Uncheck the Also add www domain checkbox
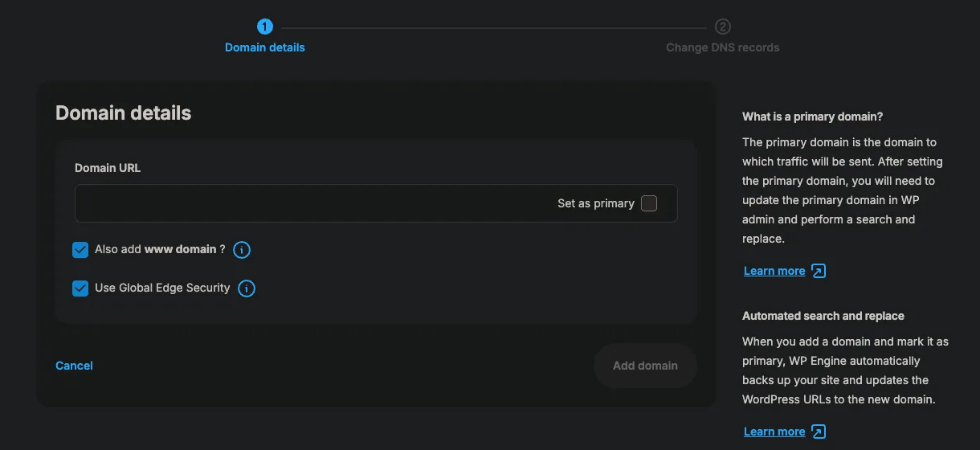This screenshot has width=980, height=450. 80,250
